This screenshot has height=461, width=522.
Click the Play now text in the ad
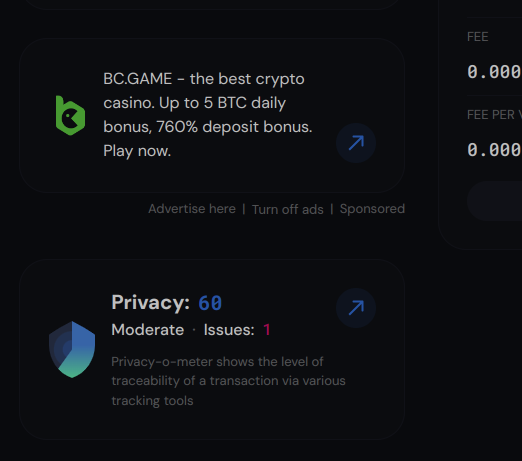[x=137, y=151]
